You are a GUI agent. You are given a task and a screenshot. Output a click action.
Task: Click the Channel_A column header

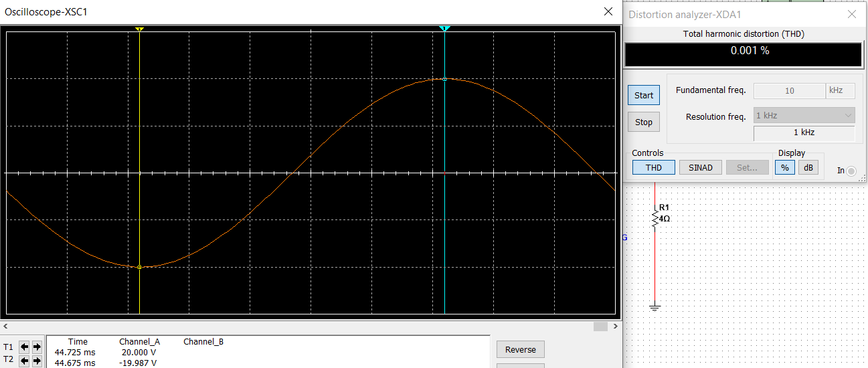coord(140,342)
